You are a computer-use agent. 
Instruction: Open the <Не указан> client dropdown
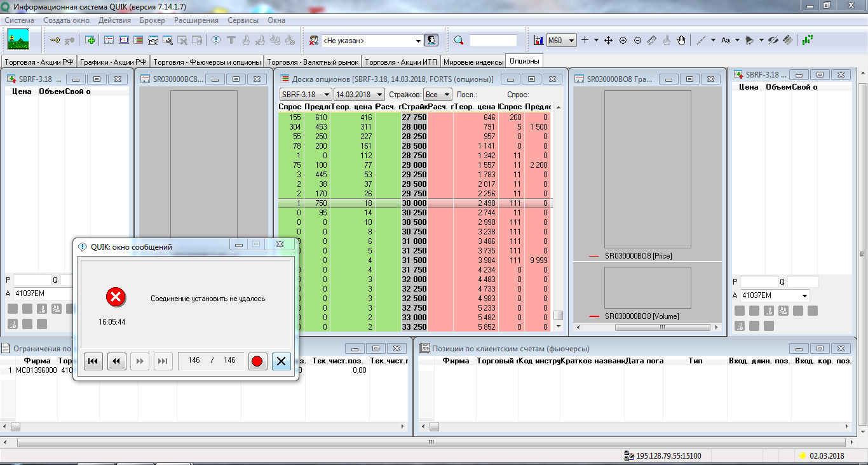coord(418,41)
